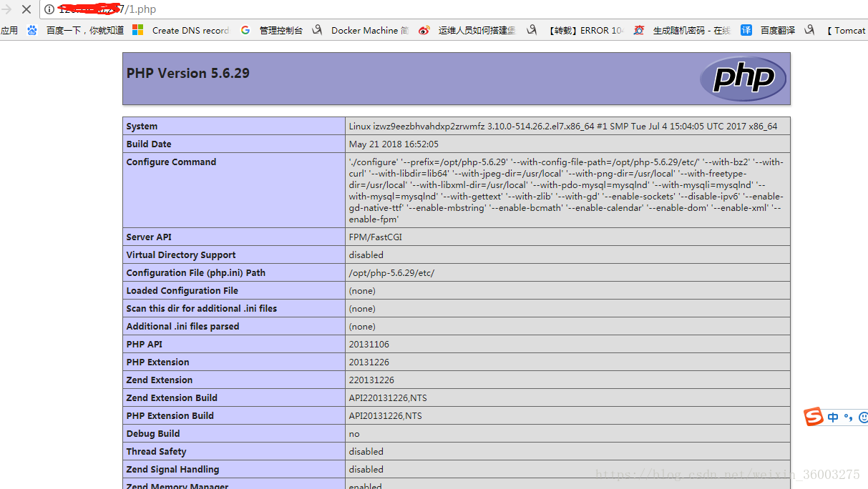Open the 运维人员如何搭建堡 bookmark
Screen dimensions: 868x489
(x=477, y=30)
